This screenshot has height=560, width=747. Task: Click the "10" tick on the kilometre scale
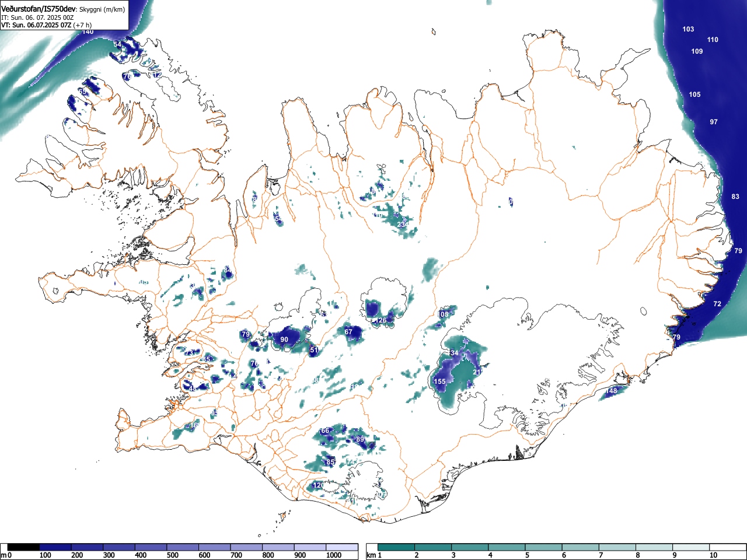(713, 555)
